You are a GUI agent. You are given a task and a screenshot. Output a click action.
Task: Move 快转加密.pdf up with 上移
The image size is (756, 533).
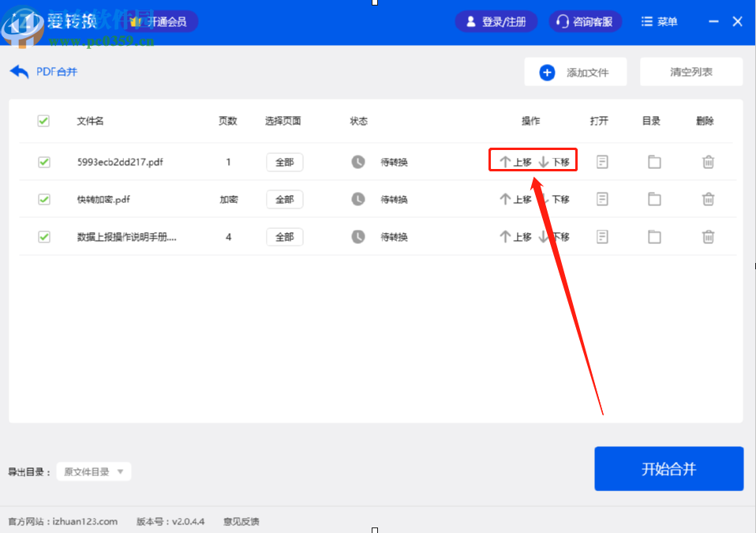click(515, 199)
